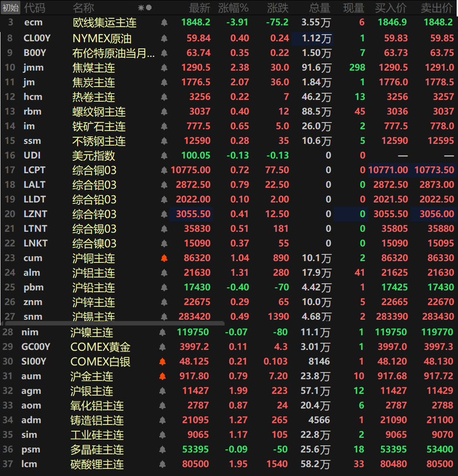Click the 买入价 10771.00 cell for 综合铜03

pyautogui.click(x=388, y=170)
